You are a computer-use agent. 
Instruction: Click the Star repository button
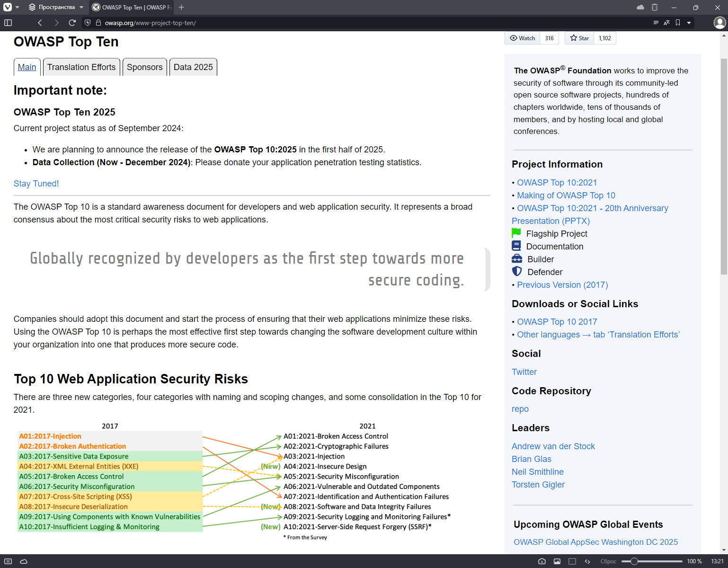coord(579,38)
